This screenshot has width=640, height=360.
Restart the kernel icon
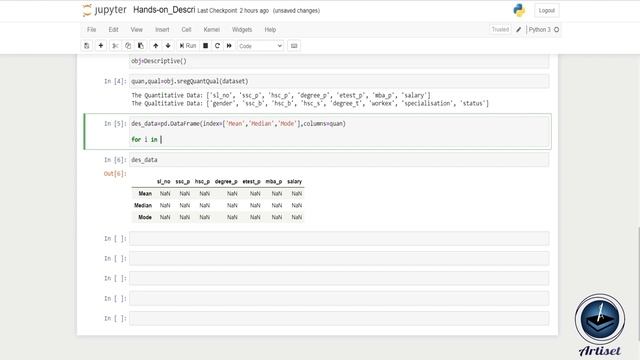(x=218, y=46)
